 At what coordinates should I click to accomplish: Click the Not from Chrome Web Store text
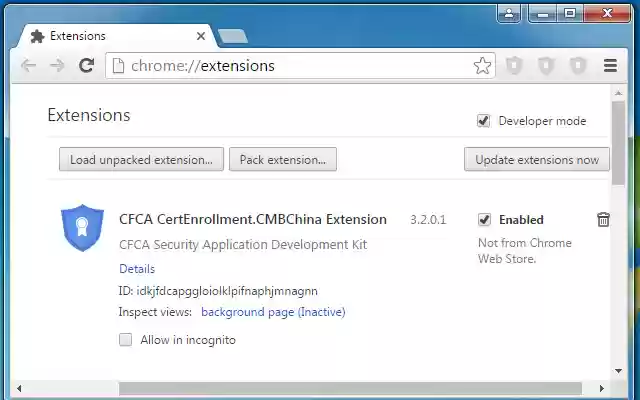[x=525, y=251]
